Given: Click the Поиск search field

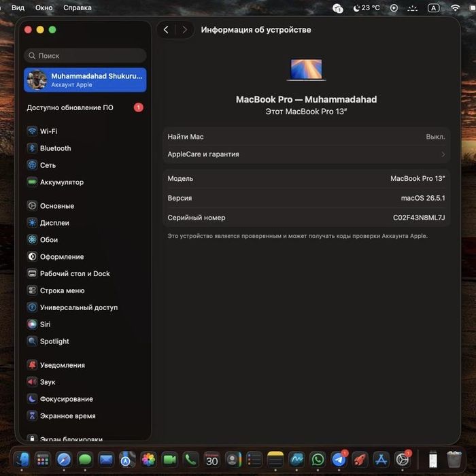Looking at the screenshot, I should coord(85,56).
